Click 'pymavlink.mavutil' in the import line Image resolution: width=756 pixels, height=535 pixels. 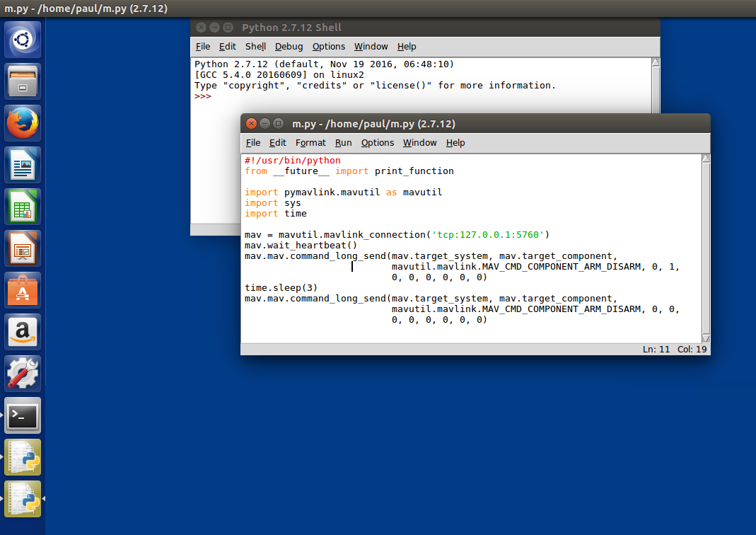click(332, 192)
